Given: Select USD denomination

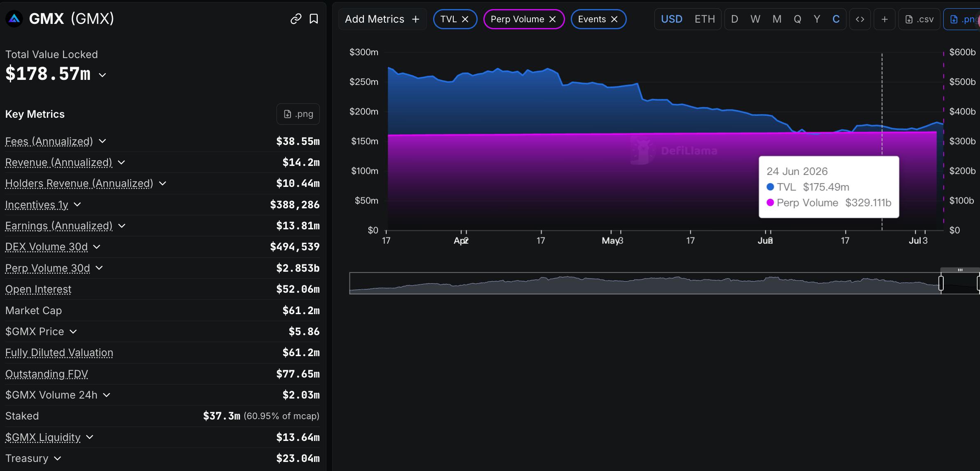Looking at the screenshot, I should tap(672, 19).
